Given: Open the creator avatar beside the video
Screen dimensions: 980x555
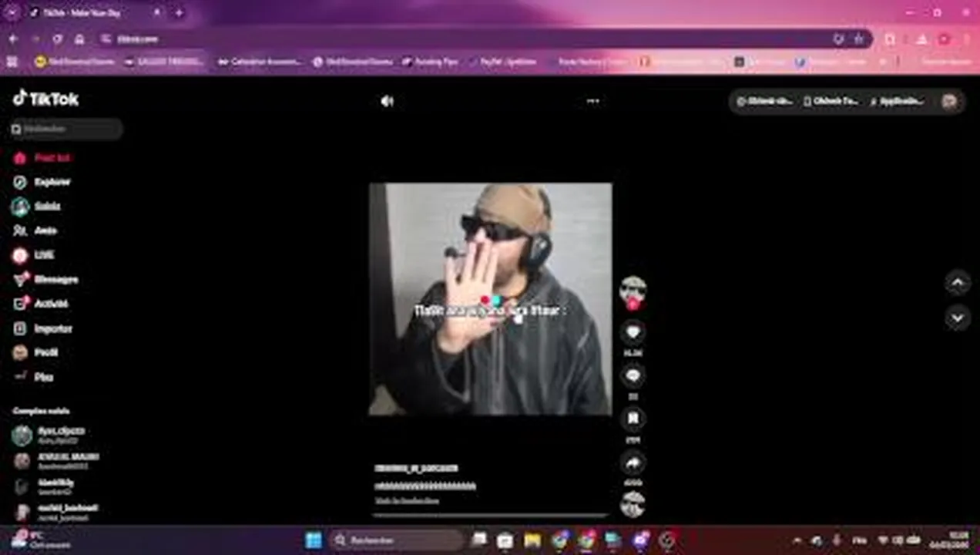Looking at the screenshot, I should [x=633, y=289].
